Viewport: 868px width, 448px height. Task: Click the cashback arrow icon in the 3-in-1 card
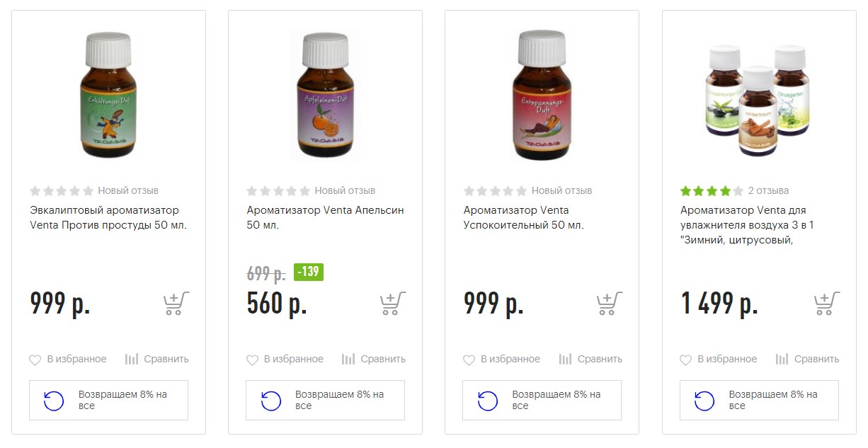pyautogui.click(x=704, y=401)
